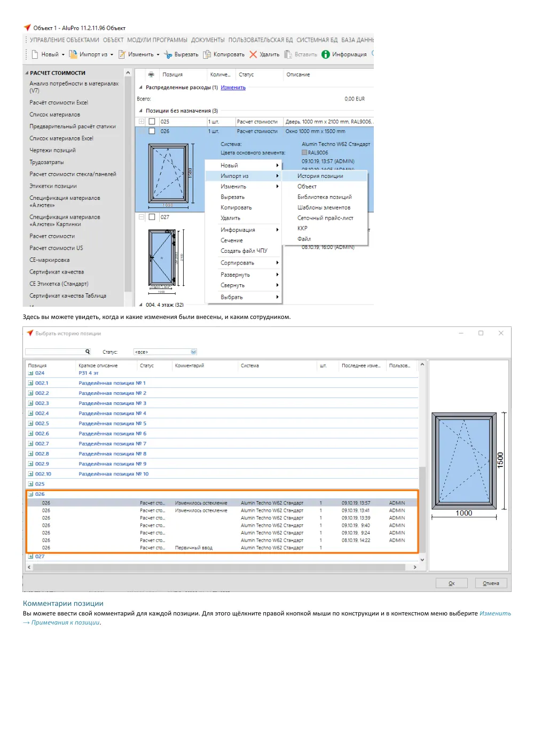The width and height of the screenshot is (534, 756).
Task: Open УПРАВЛЕНИЕ ОБЪЕКТАМИ menu
Action: coord(65,40)
